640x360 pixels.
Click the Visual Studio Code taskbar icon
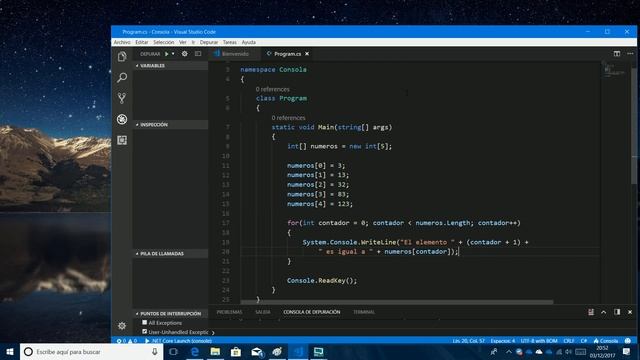[x=298, y=352]
